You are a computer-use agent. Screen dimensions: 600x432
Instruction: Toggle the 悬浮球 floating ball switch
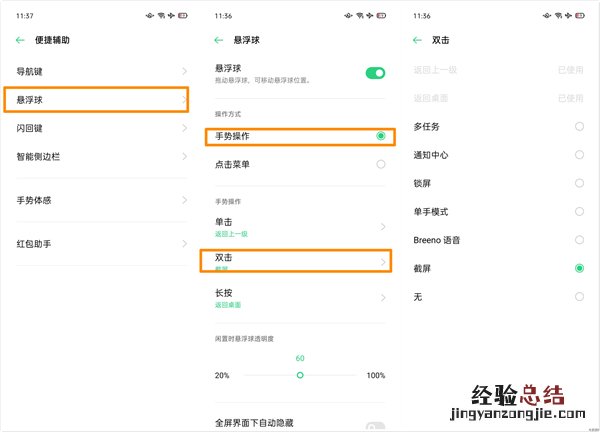tap(375, 73)
